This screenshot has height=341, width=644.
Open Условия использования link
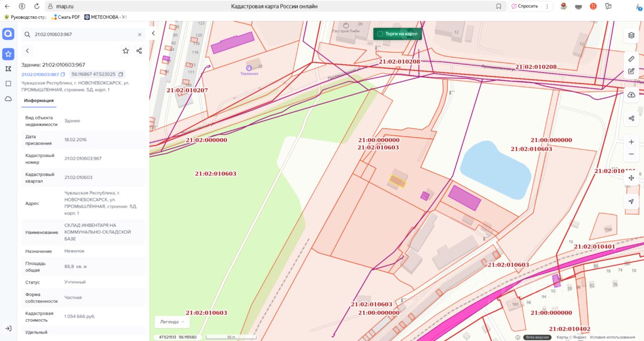[612, 337]
